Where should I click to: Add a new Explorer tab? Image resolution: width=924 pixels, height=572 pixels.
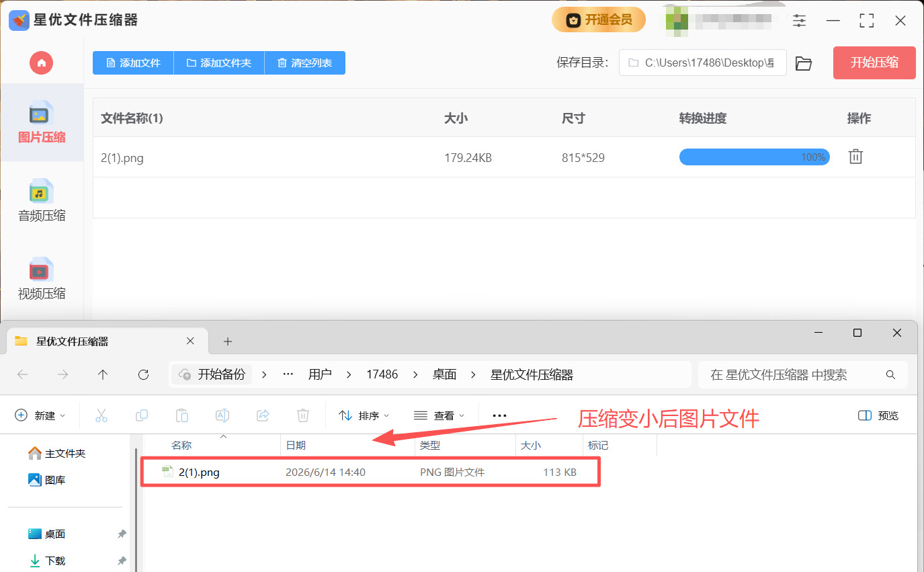(228, 341)
